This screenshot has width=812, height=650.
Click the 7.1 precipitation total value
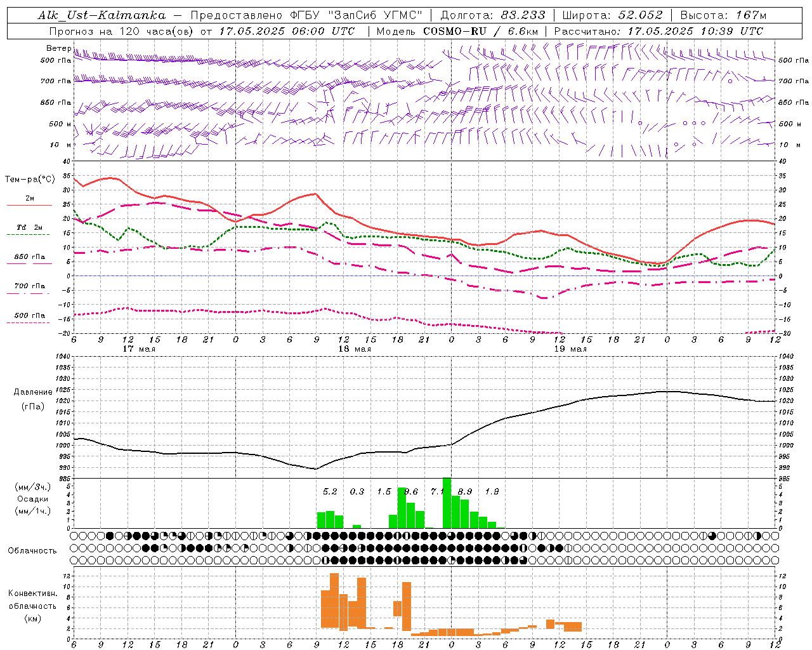pyautogui.click(x=437, y=491)
